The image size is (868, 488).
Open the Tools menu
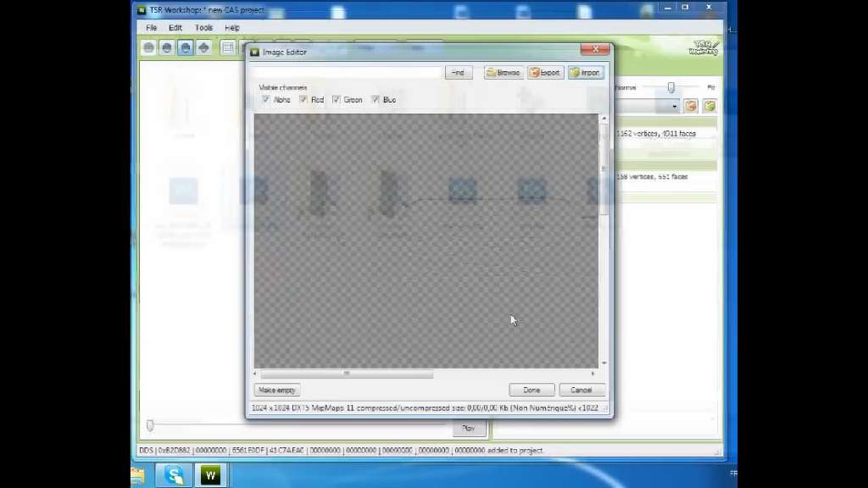click(203, 28)
